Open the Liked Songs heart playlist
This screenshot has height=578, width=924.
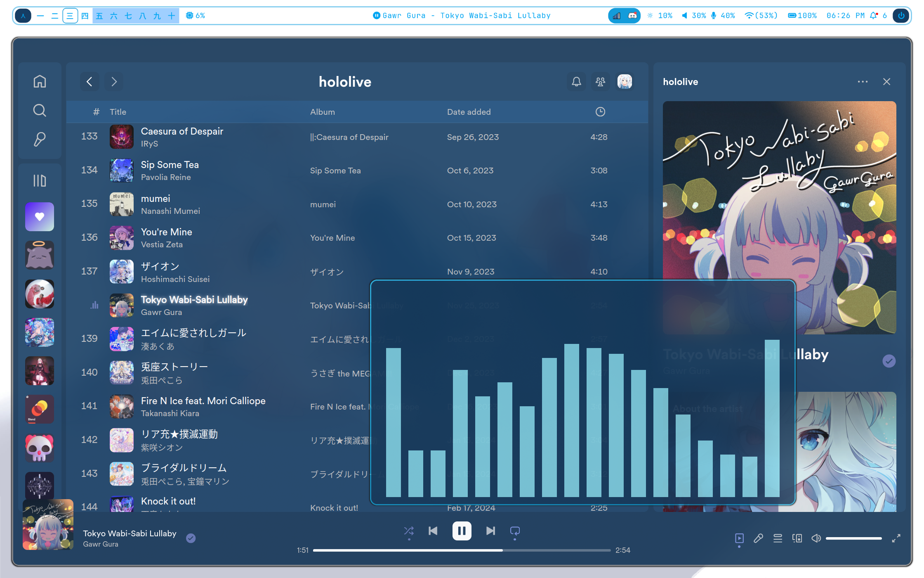40,217
